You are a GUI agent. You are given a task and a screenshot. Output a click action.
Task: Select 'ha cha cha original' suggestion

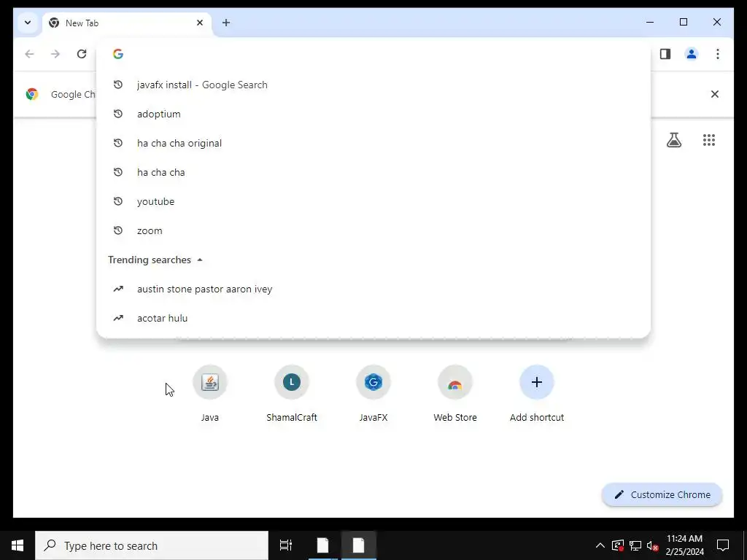(x=373, y=143)
